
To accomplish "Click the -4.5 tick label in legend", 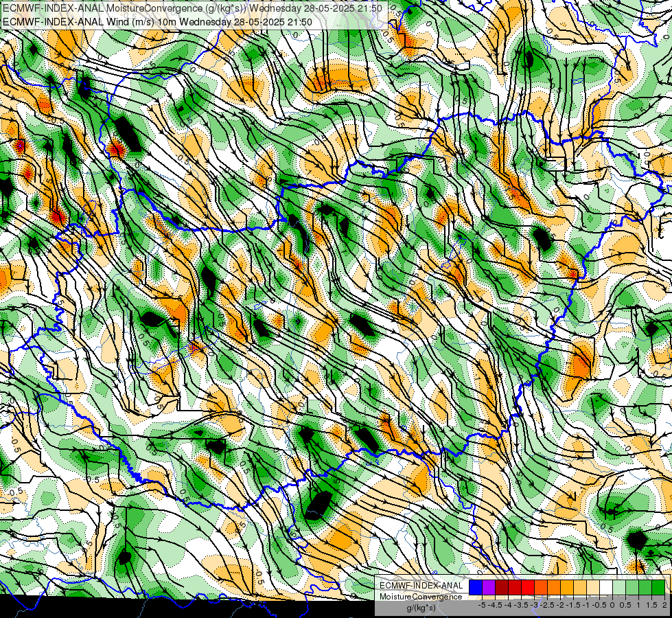I will click(495, 605).
